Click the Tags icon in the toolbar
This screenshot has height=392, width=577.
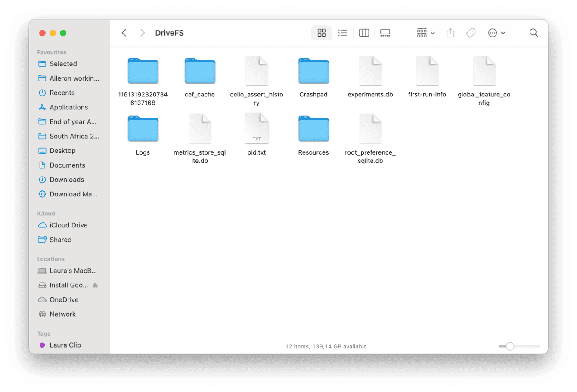coord(470,33)
